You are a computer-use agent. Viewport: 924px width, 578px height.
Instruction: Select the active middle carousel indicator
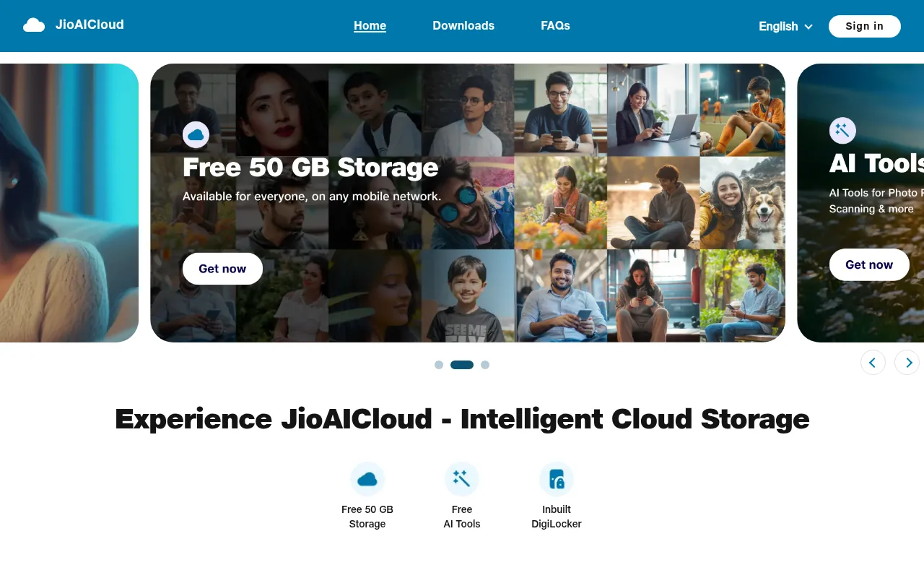tap(462, 365)
